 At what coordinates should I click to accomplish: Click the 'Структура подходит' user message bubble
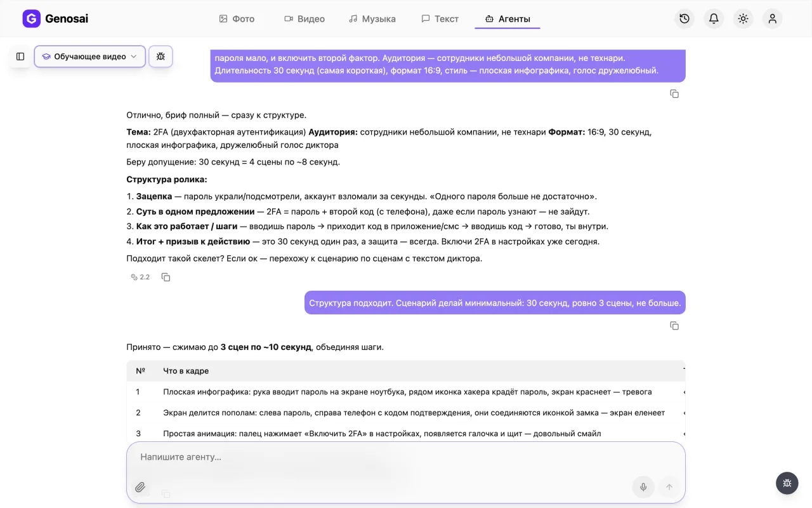[x=495, y=303]
